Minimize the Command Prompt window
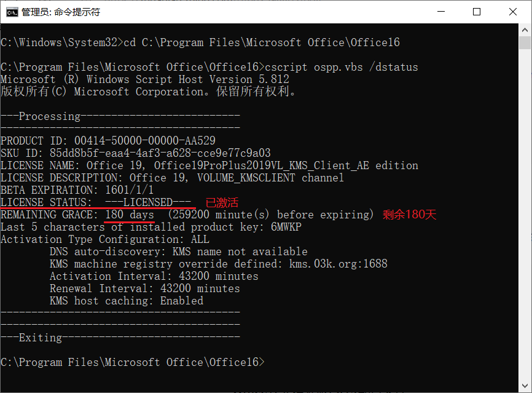This screenshot has width=532, height=393. pos(440,12)
